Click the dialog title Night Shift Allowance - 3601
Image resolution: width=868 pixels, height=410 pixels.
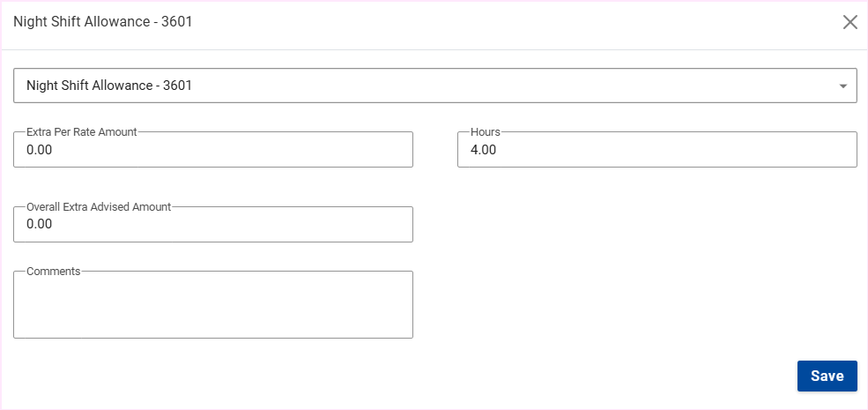pos(103,22)
